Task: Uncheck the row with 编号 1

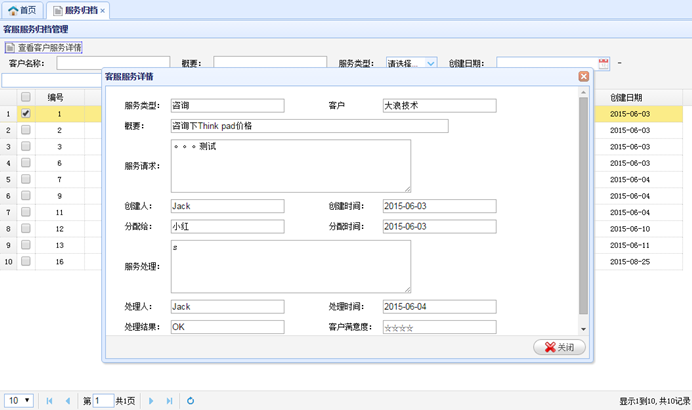Action: (26, 113)
